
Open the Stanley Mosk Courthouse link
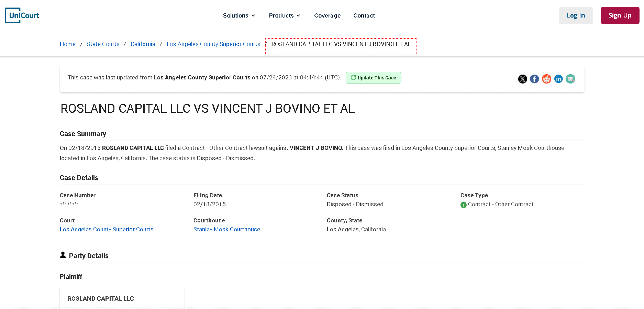226,229
